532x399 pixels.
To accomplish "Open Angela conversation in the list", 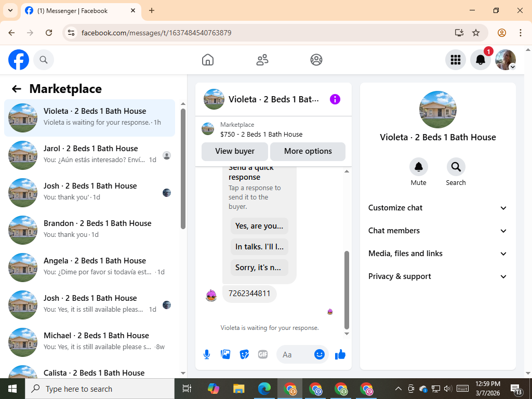I will pyautogui.click(x=89, y=268).
